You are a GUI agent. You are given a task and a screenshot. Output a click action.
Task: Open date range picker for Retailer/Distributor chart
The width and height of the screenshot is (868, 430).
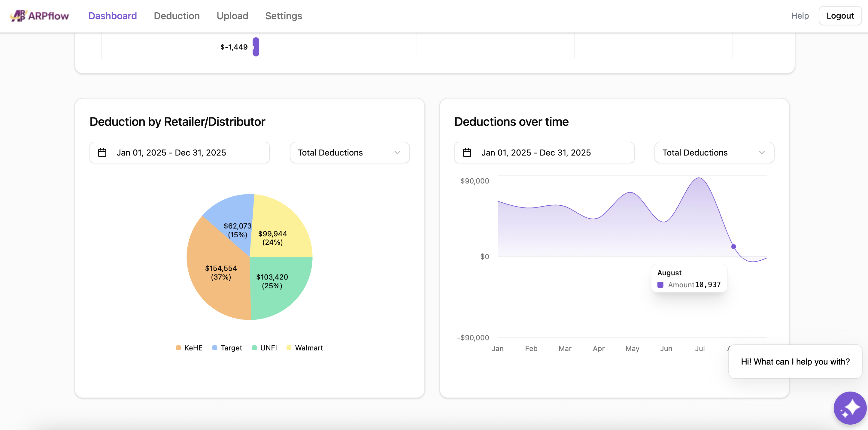click(179, 153)
